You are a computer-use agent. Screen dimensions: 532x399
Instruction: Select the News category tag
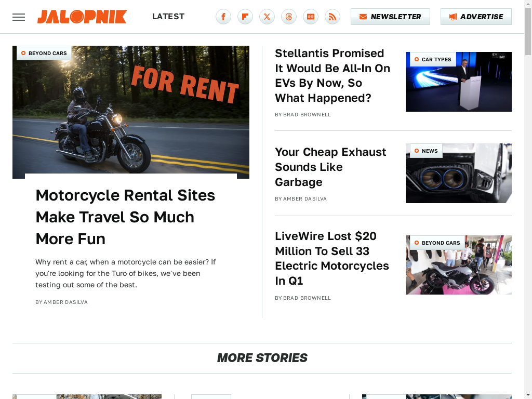pos(426,151)
